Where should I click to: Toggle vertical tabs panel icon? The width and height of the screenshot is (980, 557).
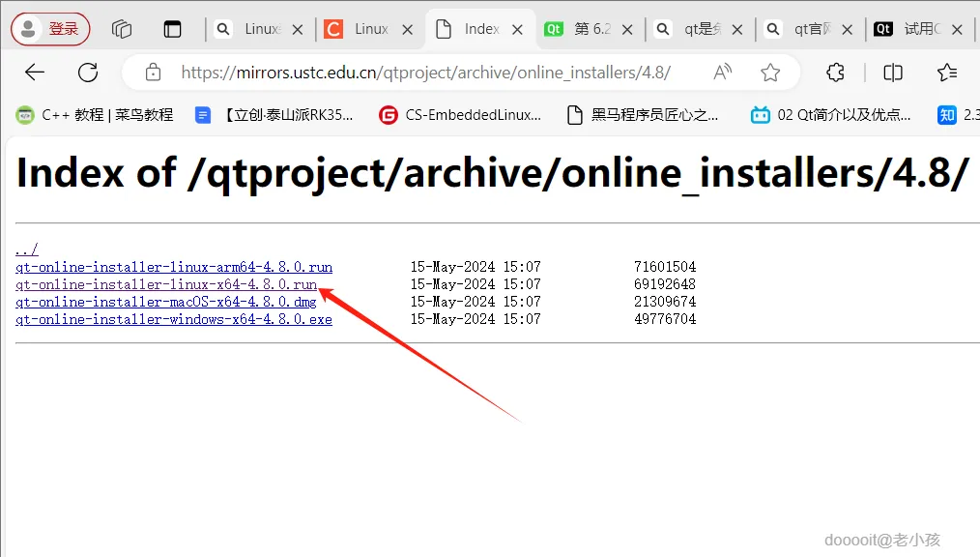tap(172, 29)
